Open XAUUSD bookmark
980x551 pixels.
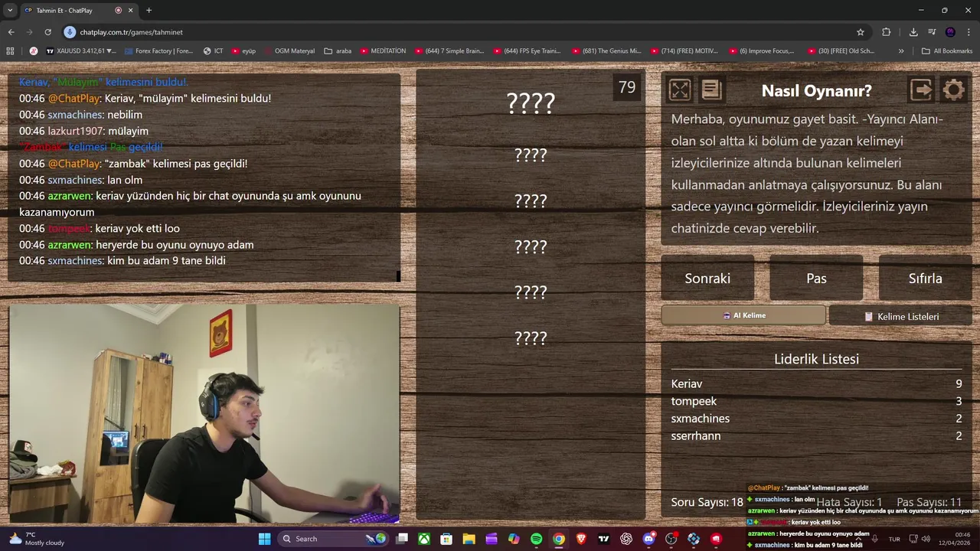click(81, 51)
